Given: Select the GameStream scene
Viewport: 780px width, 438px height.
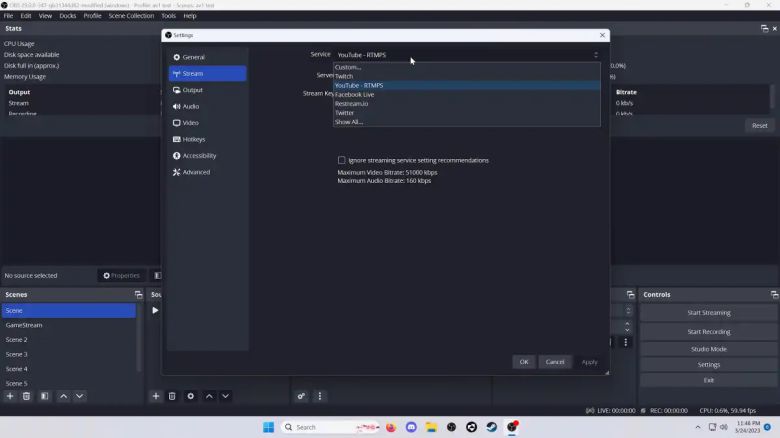Looking at the screenshot, I should click(x=24, y=325).
